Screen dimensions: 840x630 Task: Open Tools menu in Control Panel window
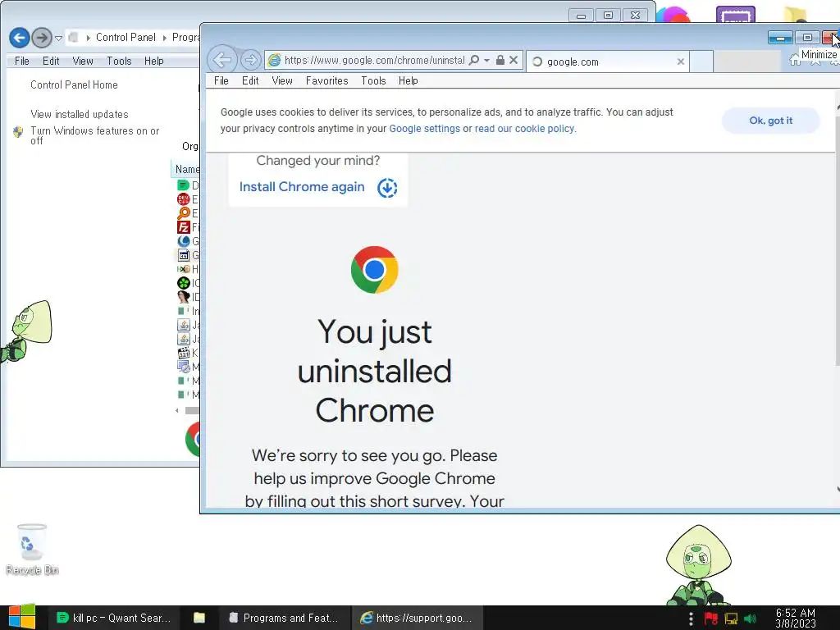pos(119,61)
